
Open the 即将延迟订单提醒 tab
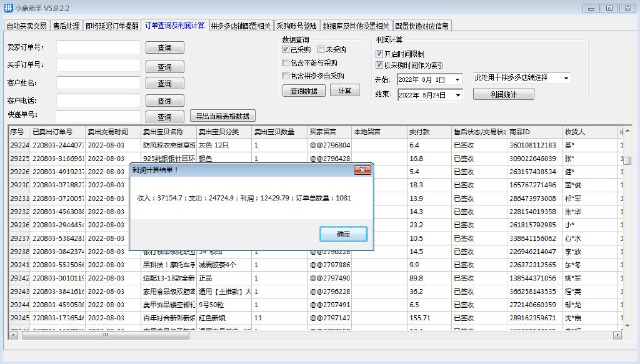pyautogui.click(x=112, y=26)
